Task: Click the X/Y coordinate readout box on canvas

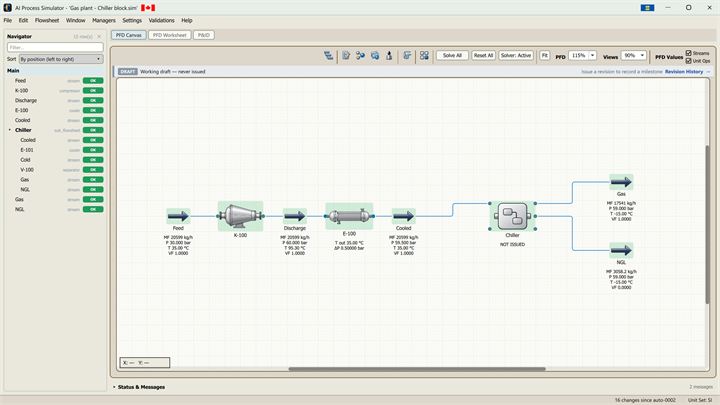Action: (x=145, y=363)
